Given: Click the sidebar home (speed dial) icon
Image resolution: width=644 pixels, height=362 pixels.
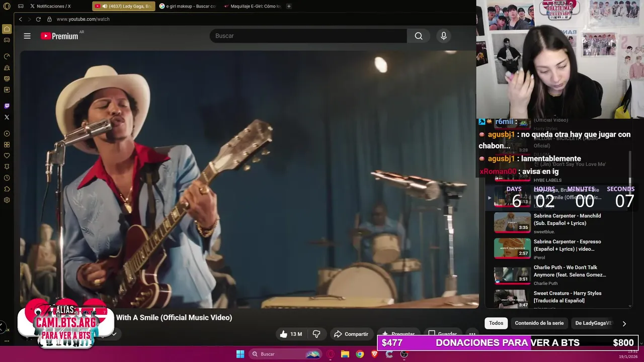Looking at the screenshot, I should (x=7, y=29).
